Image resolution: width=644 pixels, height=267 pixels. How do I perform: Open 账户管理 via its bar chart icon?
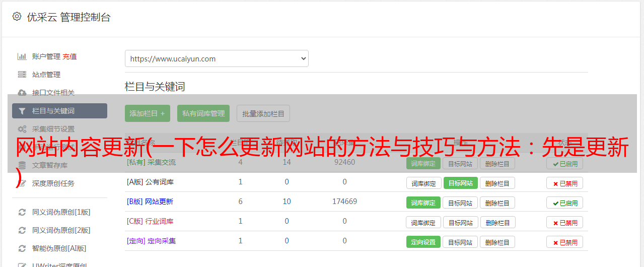(x=22, y=56)
